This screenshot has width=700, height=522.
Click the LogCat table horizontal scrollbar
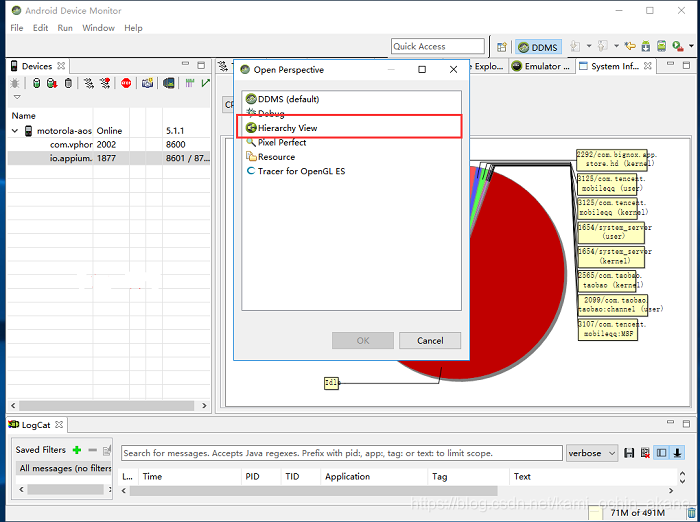(x=313, y=491)
